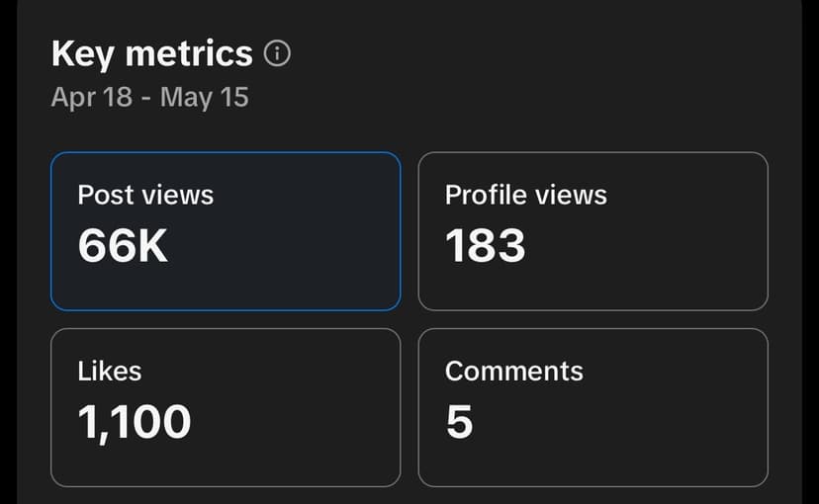Click the "Likes" label text

click(110, 372)
